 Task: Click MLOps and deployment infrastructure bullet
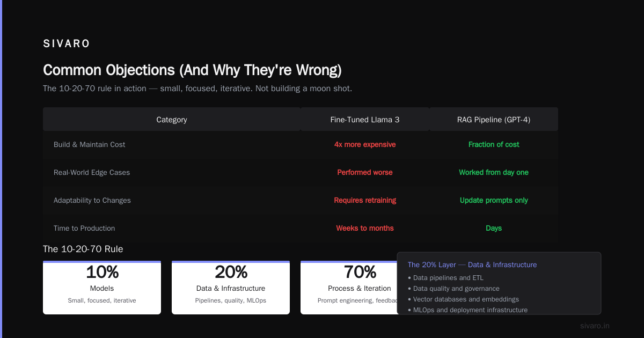(x=467, y=310)
